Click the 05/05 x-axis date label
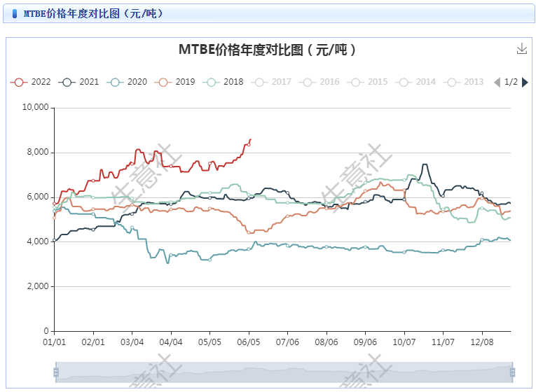The image size is (536, 392). pyautogui.click(x=209, y=342)
